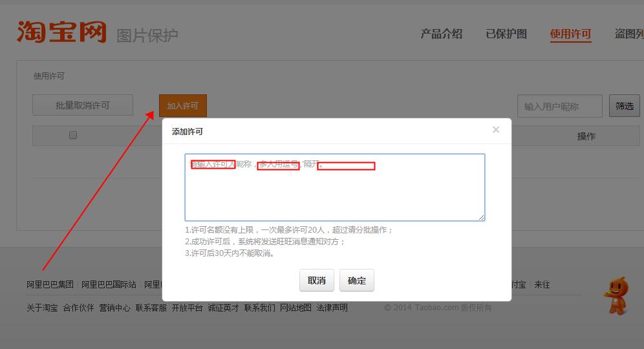This screenshot has height=349, width=644.
Task: Click the 添加许可 dialog title
Action: 188,131
